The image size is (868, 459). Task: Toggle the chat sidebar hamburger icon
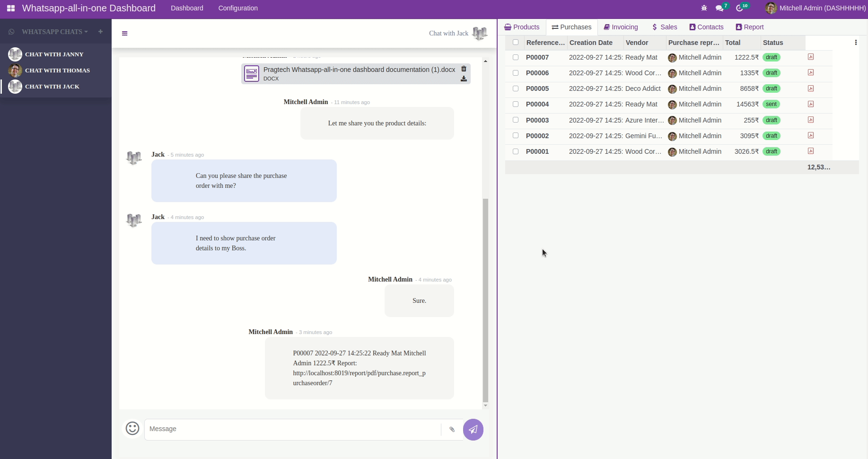coord(124,33)
